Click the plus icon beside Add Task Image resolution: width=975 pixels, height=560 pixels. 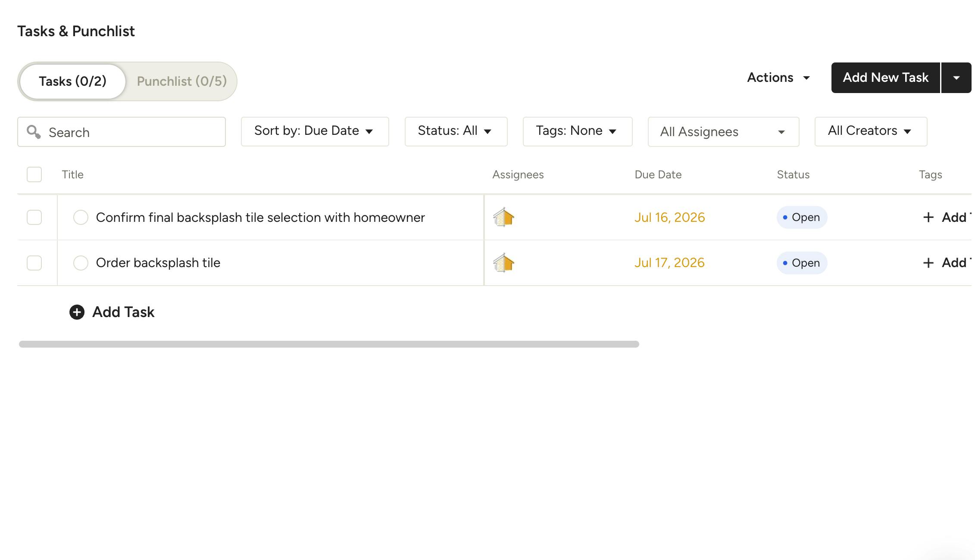click(x=77, y=312)
